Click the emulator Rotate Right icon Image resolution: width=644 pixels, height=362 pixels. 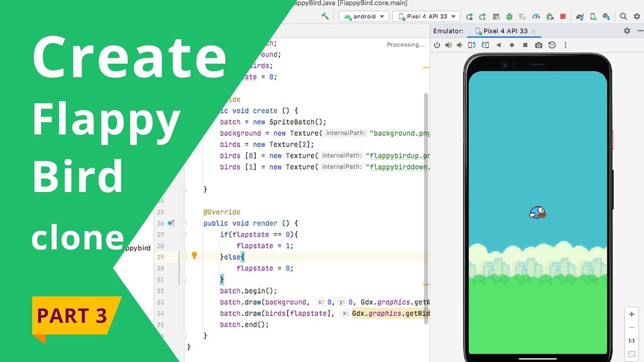(485, 45)
